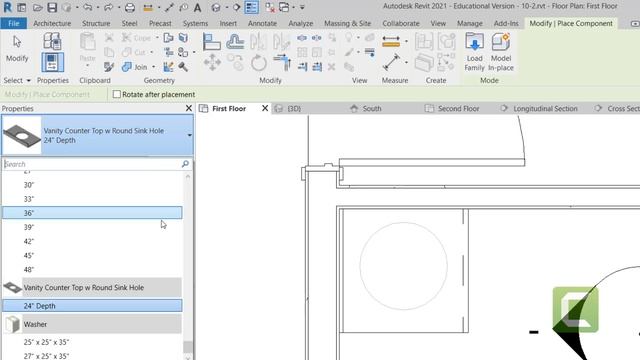Click the scroll up arrow of type list
The image size is (640, 360).
188,177
